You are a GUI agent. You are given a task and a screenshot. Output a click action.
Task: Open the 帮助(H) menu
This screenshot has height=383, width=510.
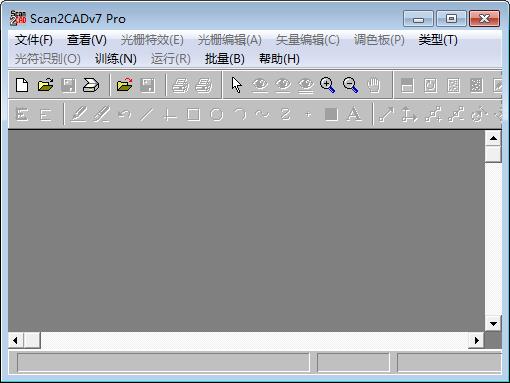pos(279,59)
